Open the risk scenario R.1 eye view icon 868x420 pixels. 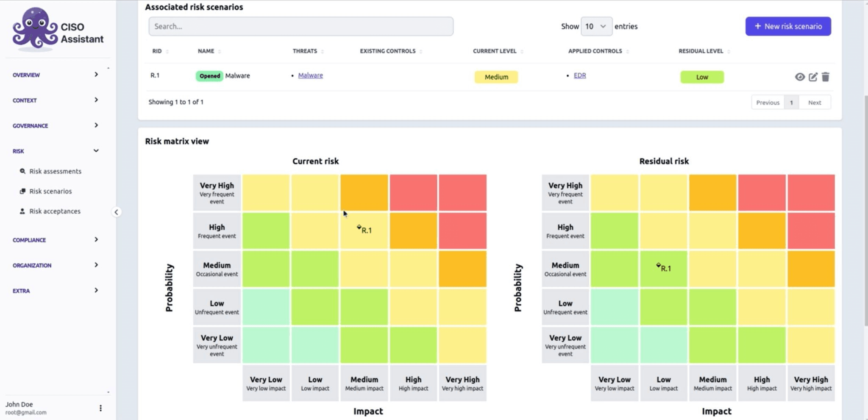tap(800, 77)
